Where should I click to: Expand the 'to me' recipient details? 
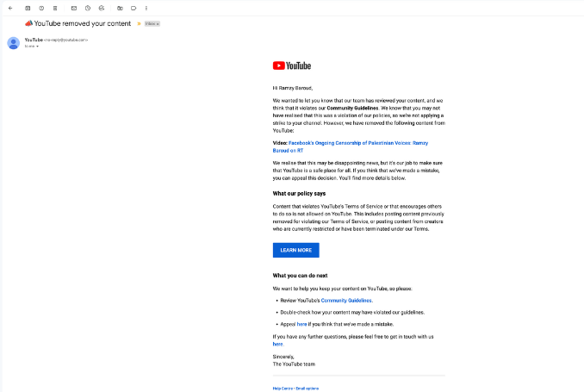(x=37, y=47)
